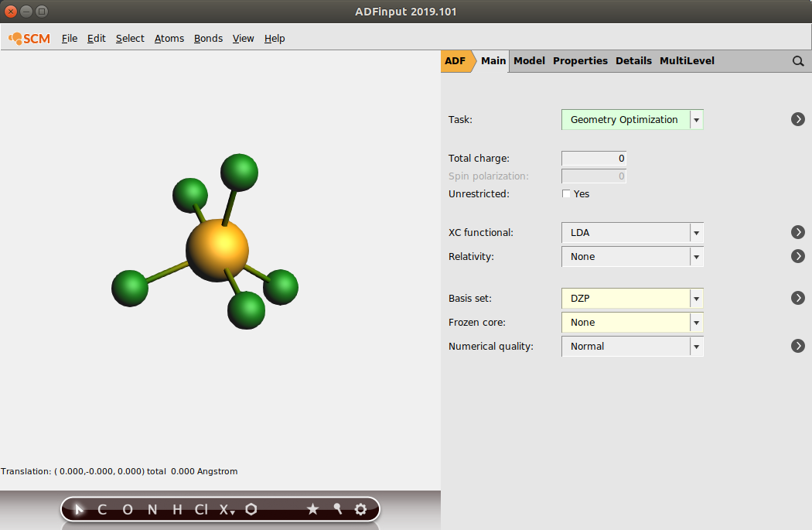Screen dimensions: 812x530
Task: Open the Numerical quality dropdown
Action: (x=633, y=346)
